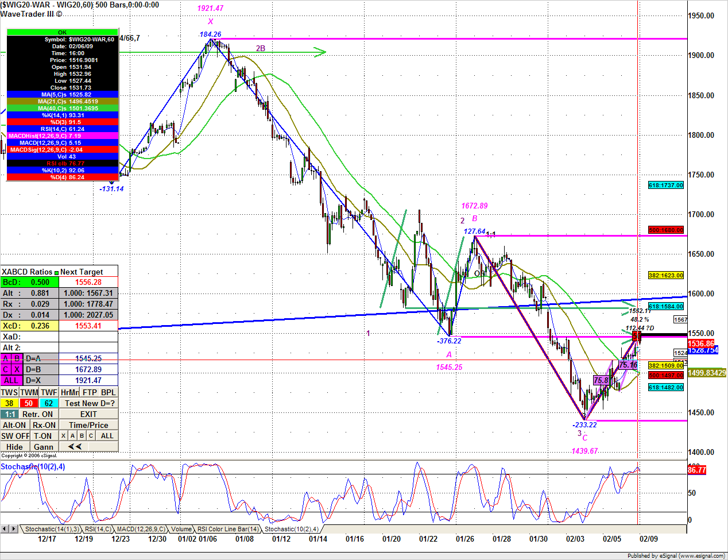This screenshot has height=560, width=728.
Task: Switch to the MACD(12,26,9,C) tab
Action: click(x=141, y=529)
